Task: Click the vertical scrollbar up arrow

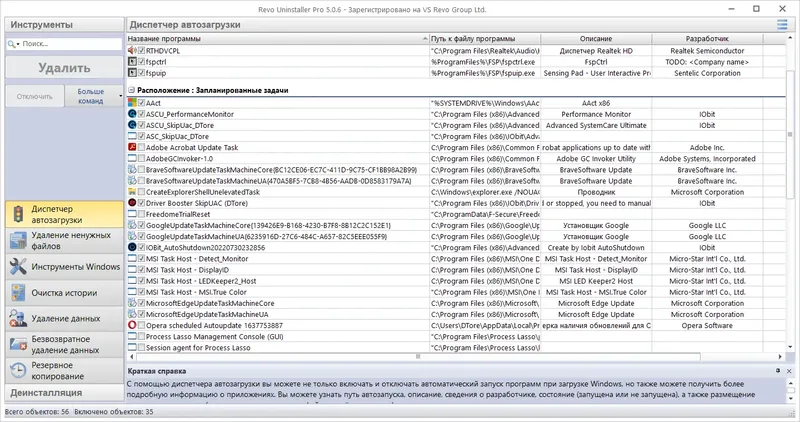Action: [x=790, y=39]
